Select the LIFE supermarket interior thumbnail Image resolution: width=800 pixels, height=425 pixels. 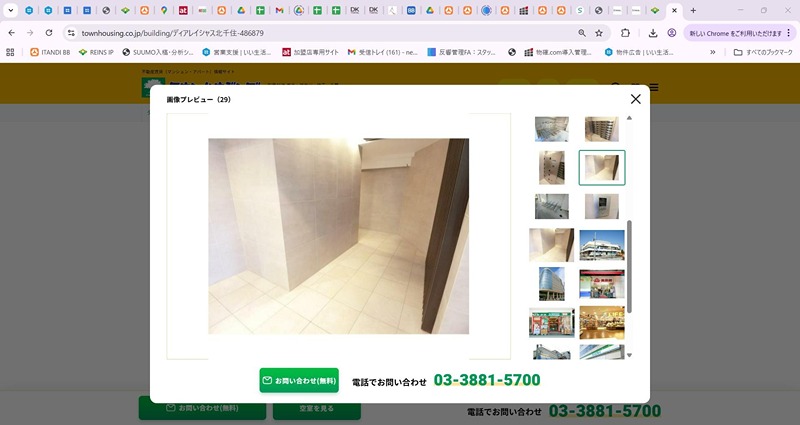coord(602,322)
